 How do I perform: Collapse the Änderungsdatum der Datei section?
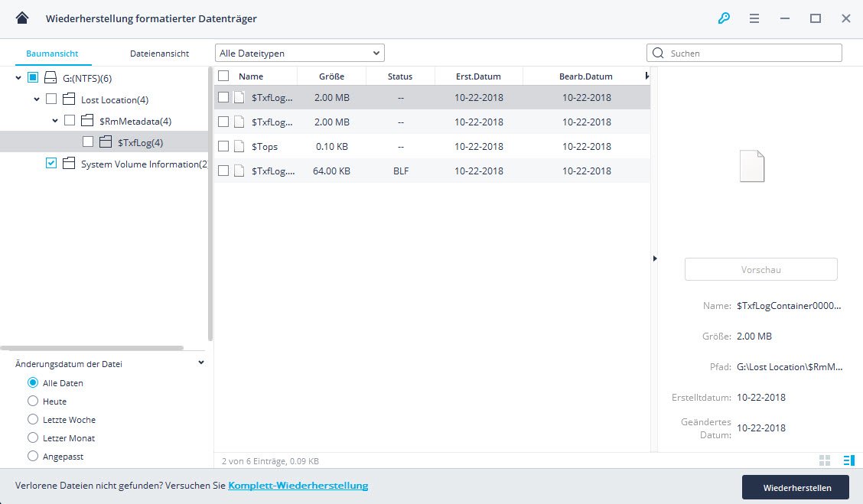(201, 363)
